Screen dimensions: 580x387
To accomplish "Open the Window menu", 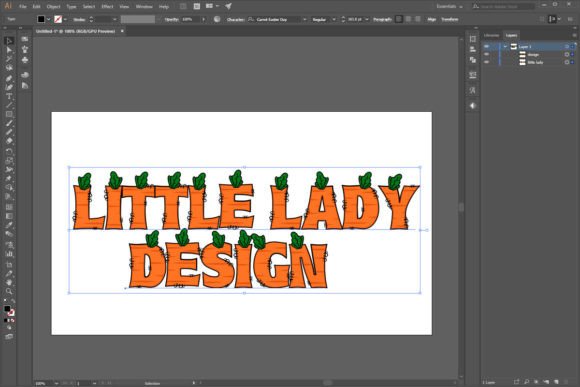I will coord(144,7).
